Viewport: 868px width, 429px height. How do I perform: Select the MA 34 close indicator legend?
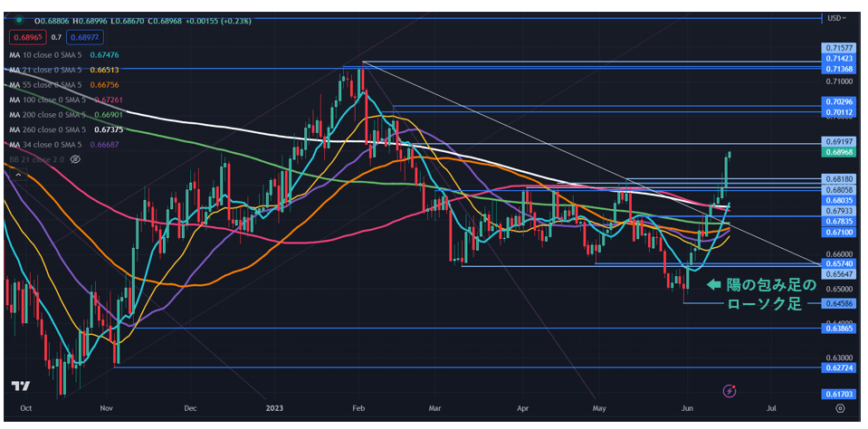64,145
